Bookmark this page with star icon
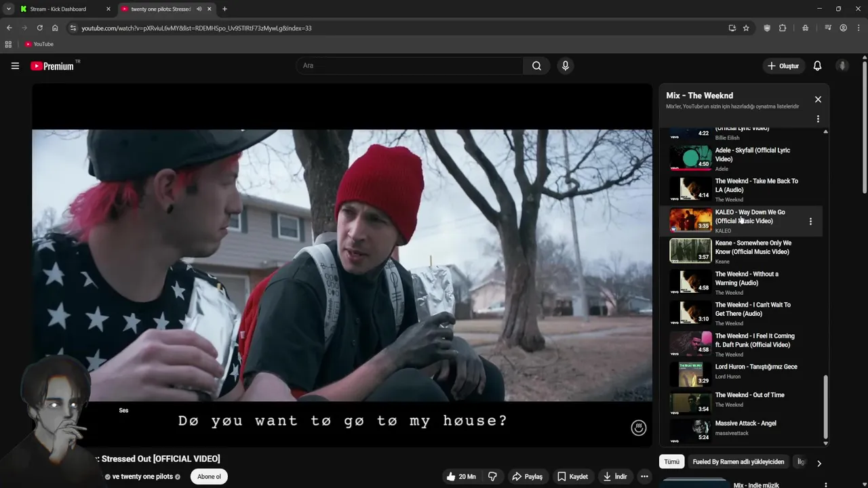This screenshot has height=488, width=868. tap(746, 28)
